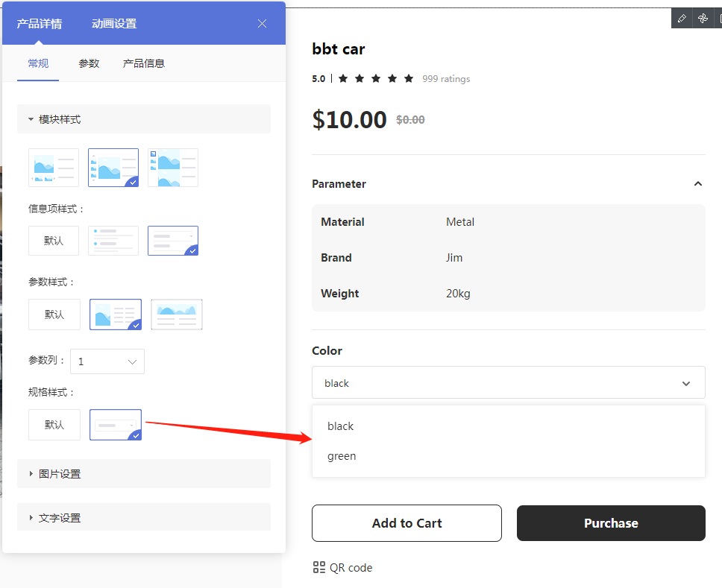Image resolution: width=722 pixels, height=588 pixels.
Task: Select 默认 under 规格样式
Action: (x=54, y=425)
